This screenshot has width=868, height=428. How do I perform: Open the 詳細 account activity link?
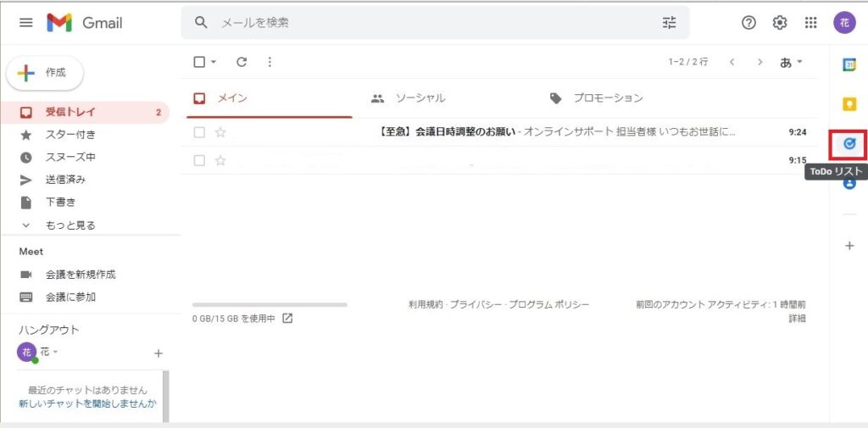point(797,319)
